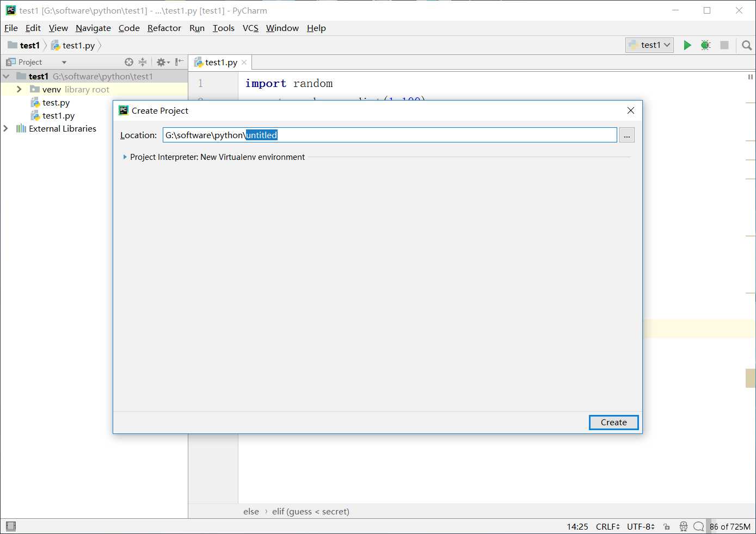This screenshot has height=534, width=756.
Task: Open the Refactor menu
Action: pos(164,28)
